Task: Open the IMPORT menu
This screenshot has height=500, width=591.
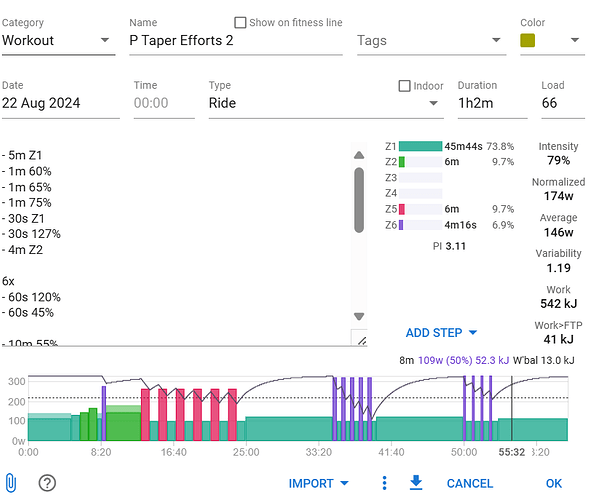Action: (x=318, y=483)
